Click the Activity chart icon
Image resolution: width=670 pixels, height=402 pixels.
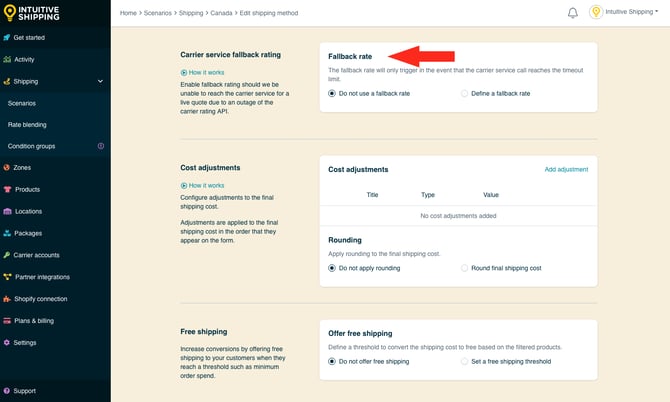pos(7,59)
